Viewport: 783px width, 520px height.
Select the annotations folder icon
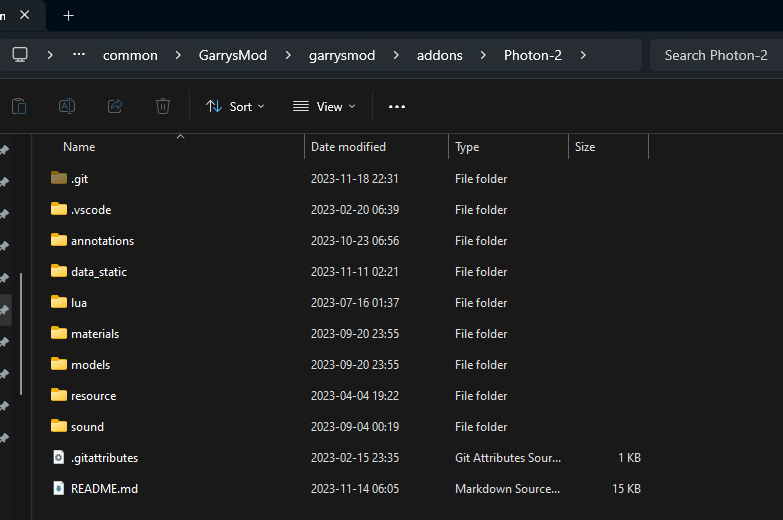pos(59,240)
